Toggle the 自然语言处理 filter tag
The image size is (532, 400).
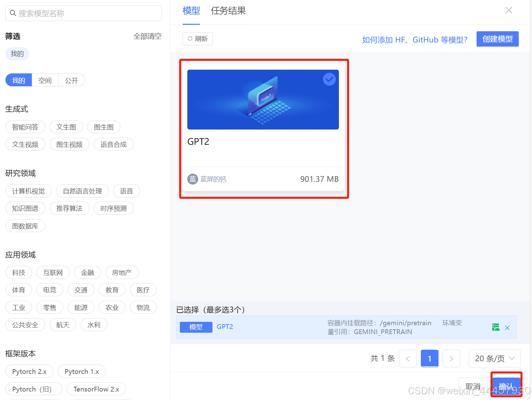point(82,191)
